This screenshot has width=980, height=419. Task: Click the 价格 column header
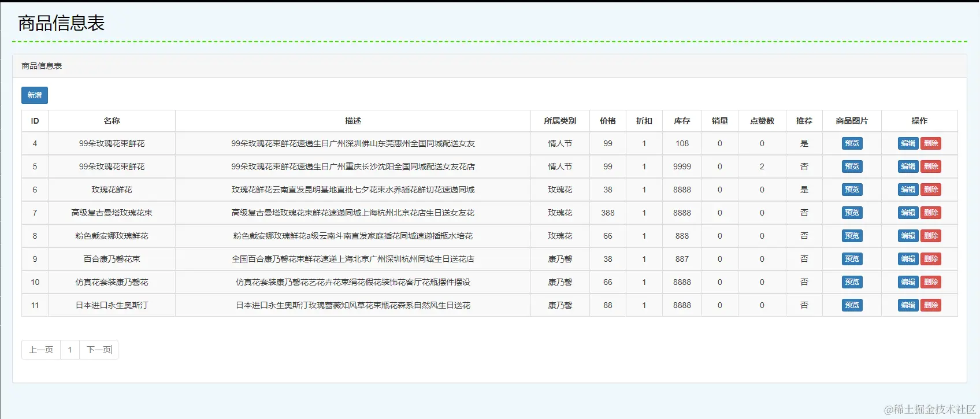[x=608, y=121]
